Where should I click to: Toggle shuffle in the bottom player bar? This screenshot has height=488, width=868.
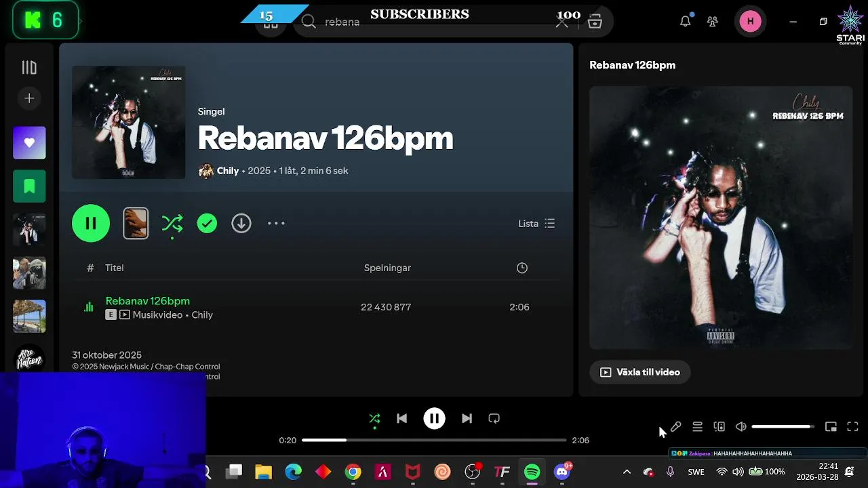tap(374, 419)
